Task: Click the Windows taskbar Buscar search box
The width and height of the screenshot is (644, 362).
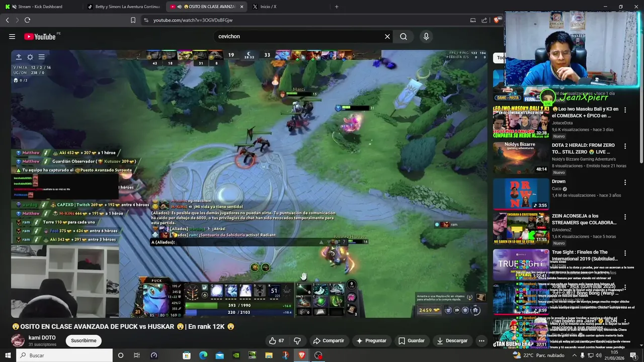Action: pos(64,355)
